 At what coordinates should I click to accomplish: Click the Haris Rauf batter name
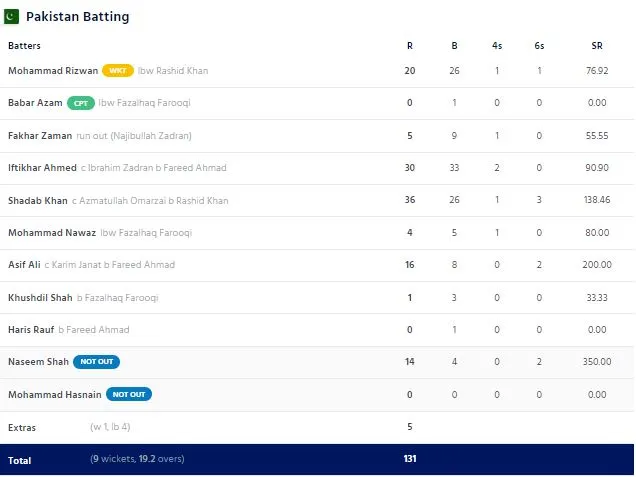click(31, 330)
